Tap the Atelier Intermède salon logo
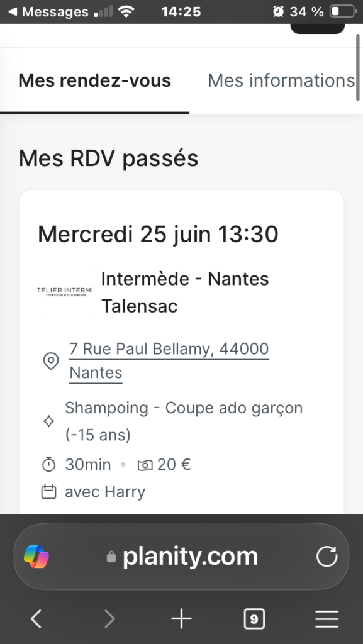Image resolution: width=363 pixels, height=644 pixels. (64, 292)
